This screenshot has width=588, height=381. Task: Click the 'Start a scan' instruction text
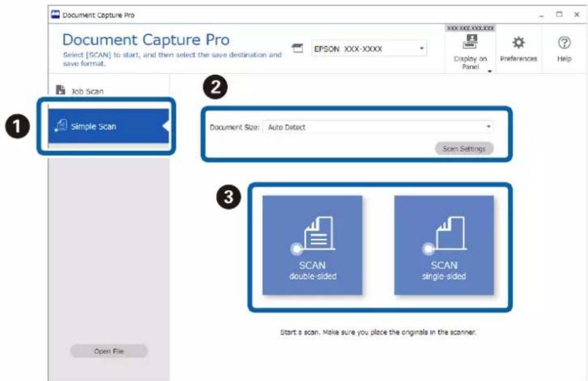pyautogui.click(x=378, y=333)
